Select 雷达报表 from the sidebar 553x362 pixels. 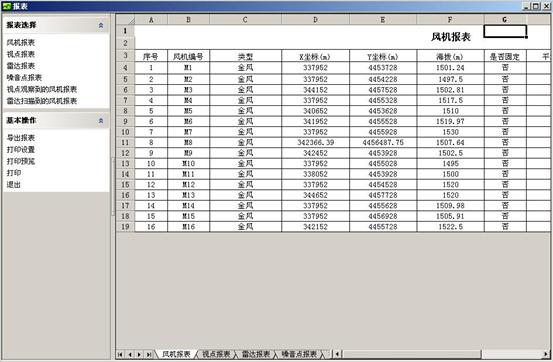coord(21,66)
